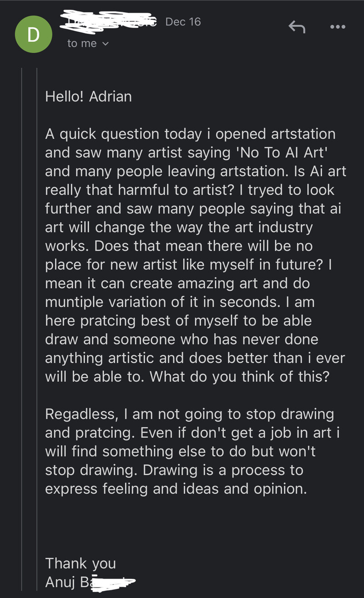The height and width of the screenshot is (598, 364).
Task: Click the word 'anything artistic' in body
Action: click(107, 358)
